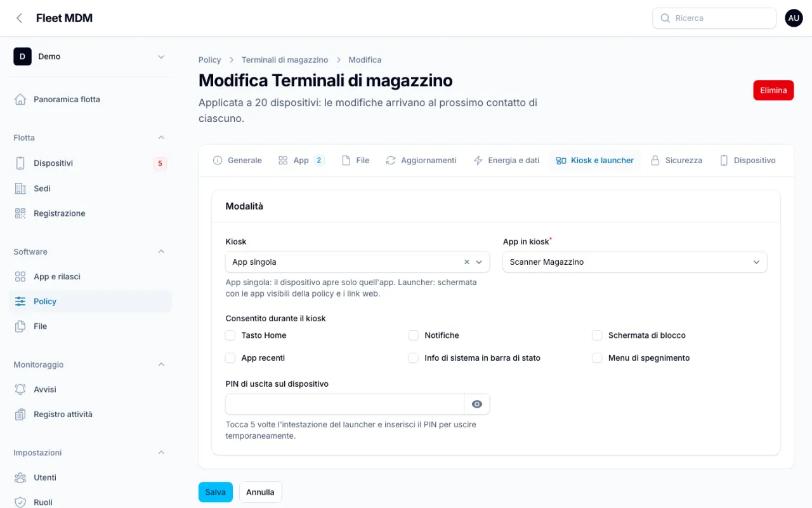The height and width of the screenshot is (508, 812).
Task: Click the Avvisi bell icon
Action: (x=20, y=389)
